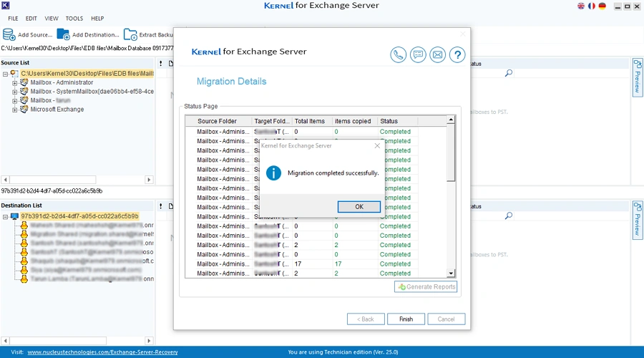Expand the Mailbox - Administrator tree node

point(15,82)
